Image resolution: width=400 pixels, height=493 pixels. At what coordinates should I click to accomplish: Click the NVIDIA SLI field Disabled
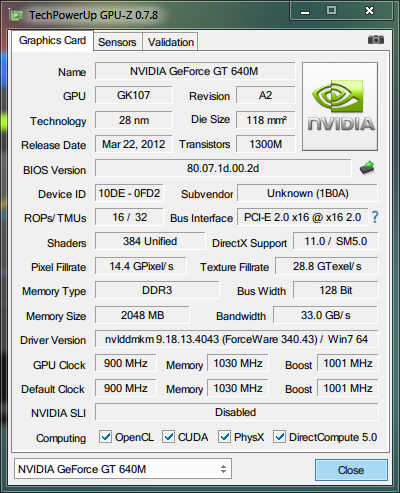coord(237,412)
